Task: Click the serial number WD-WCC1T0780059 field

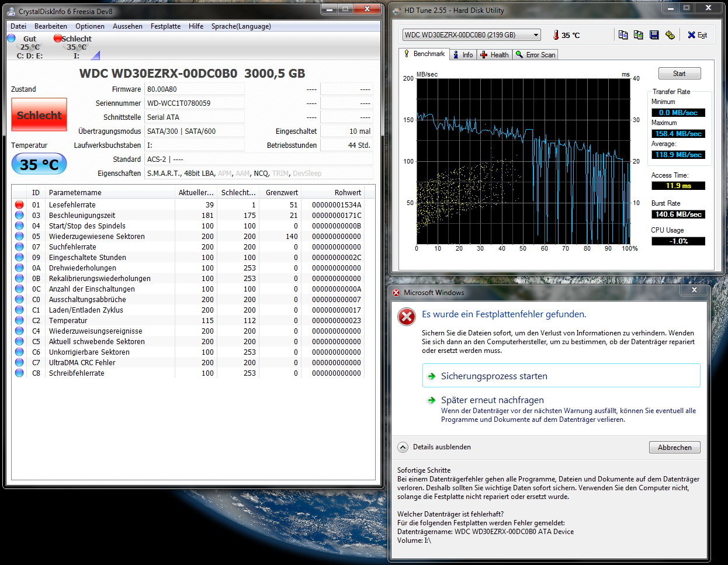Action: coord(195,103)
